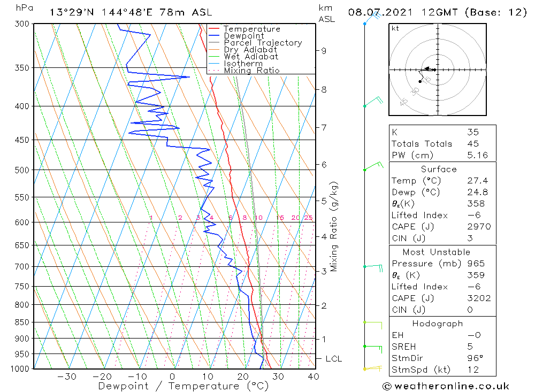Click the StmSpd (kt) value 12
This screenshot has height=392, width=535.
click(473, 370)
